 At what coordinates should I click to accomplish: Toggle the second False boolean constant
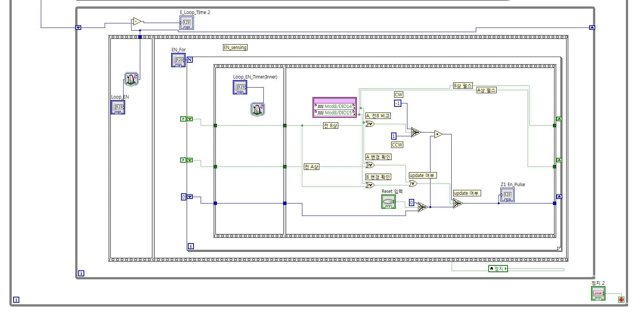point(183,160)
